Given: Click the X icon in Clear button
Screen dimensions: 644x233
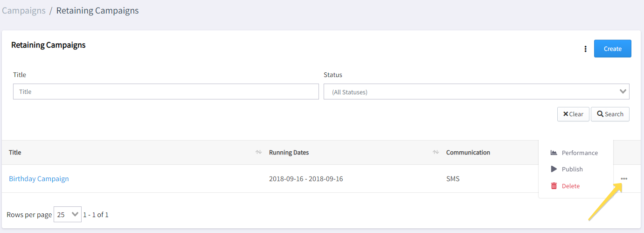Looking at the screenshot, I should [566, 114].
